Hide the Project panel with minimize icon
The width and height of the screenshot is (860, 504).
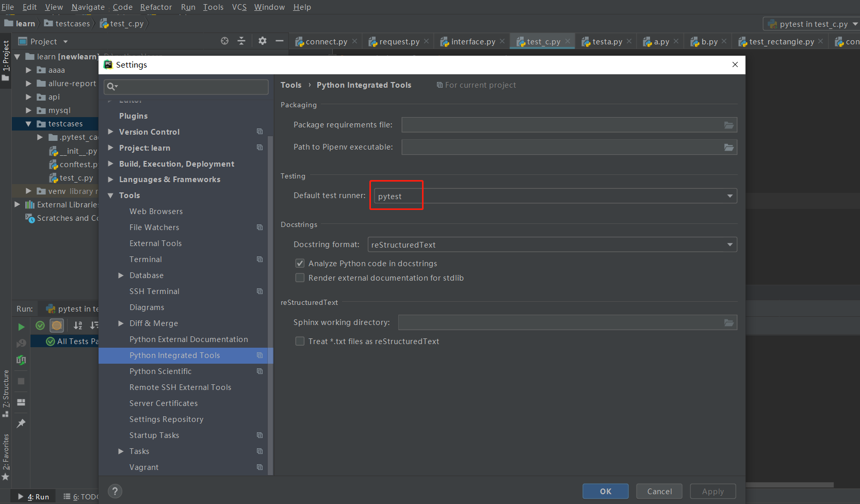(280, 41)
